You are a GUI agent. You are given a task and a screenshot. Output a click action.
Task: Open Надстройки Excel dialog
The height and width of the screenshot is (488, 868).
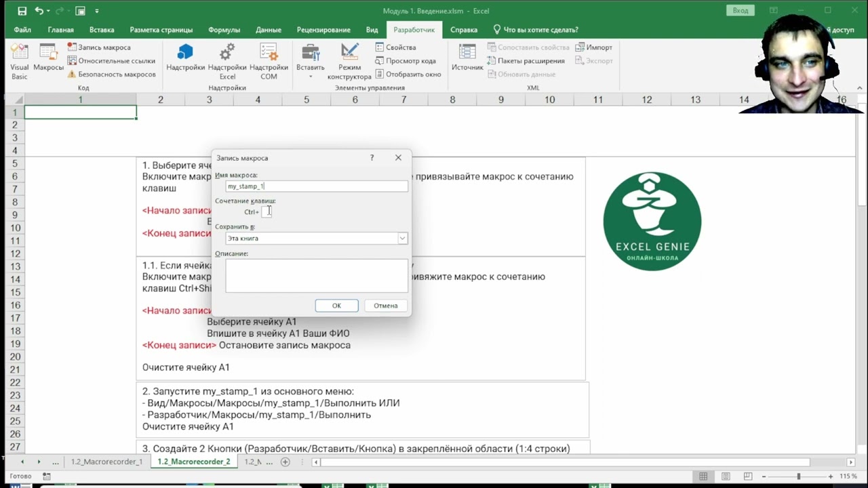(227, 61)
